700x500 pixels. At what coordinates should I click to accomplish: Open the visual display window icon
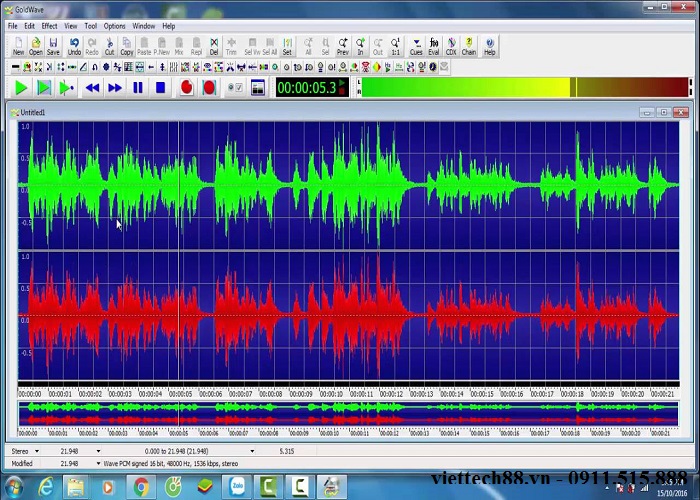(x=258, y=88)
